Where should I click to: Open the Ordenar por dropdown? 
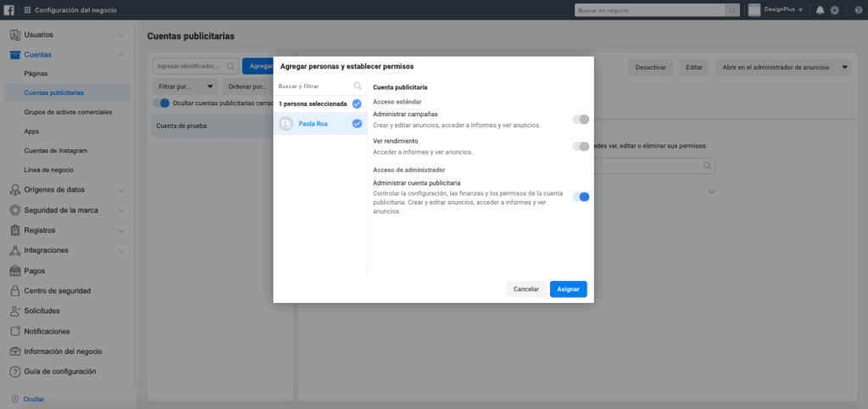click(x=248, y=87)
